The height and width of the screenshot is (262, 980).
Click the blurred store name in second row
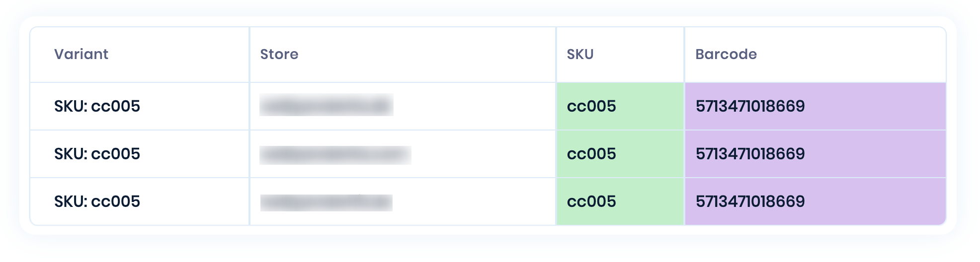tap(335, 155)
